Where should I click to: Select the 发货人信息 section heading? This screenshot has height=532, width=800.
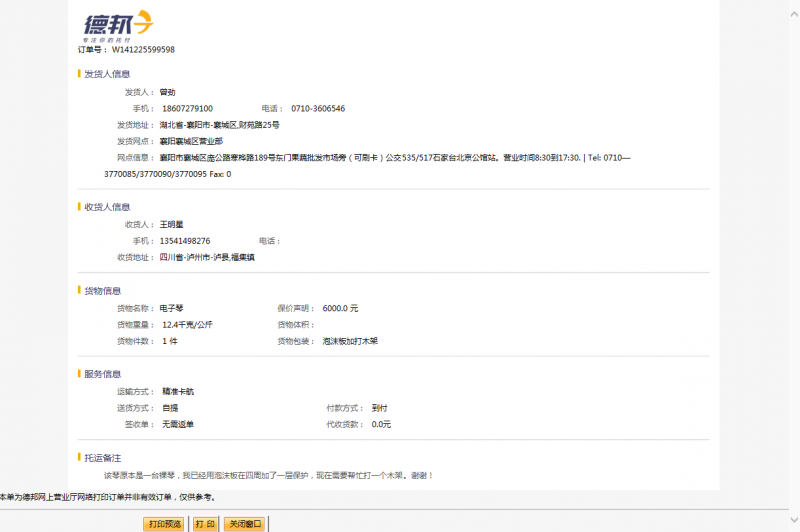(107, 74)
